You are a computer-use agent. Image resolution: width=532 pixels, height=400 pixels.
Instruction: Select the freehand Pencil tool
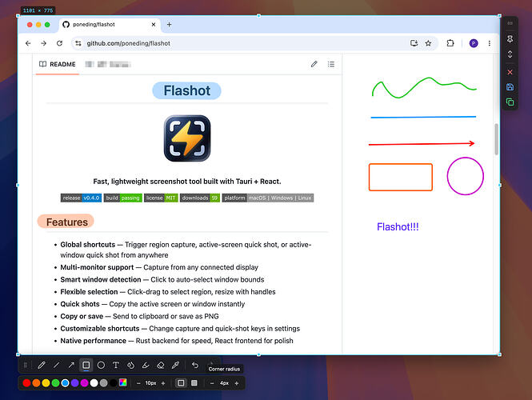tap(42, 365)
